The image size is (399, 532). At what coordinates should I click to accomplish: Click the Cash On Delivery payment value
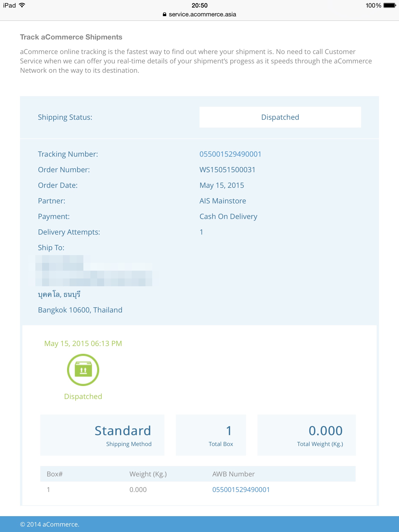(x=228, y=216)
